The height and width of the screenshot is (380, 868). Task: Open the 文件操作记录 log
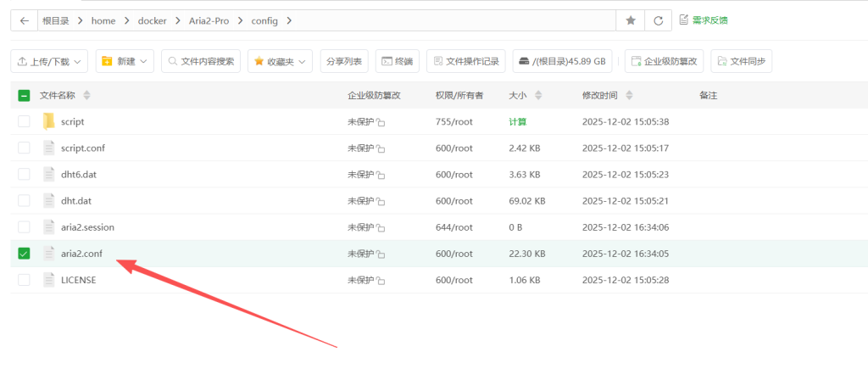[x=466, y=61]
